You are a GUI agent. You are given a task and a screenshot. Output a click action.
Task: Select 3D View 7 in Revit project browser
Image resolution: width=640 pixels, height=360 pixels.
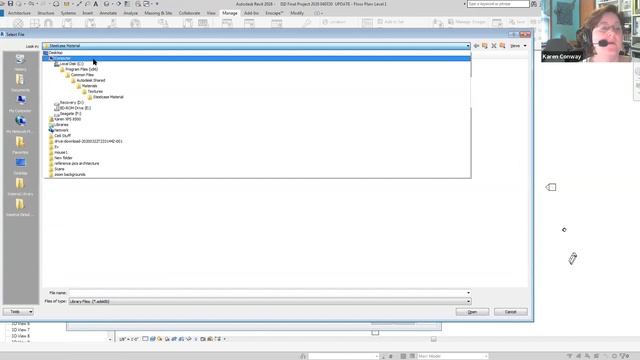point(20,330)
